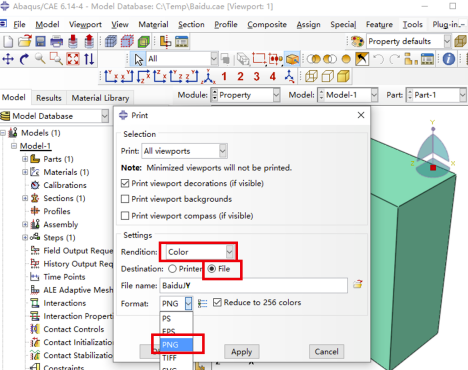Browse for file with folder icon
The height and width of the screenshot is (370, 468).
point(358,285)
